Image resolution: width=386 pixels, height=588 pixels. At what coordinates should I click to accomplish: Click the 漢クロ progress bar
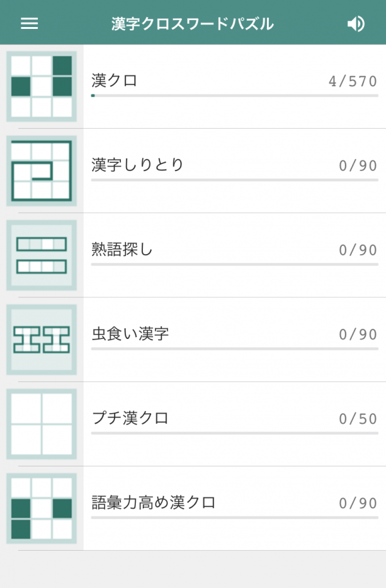point(234,96)
